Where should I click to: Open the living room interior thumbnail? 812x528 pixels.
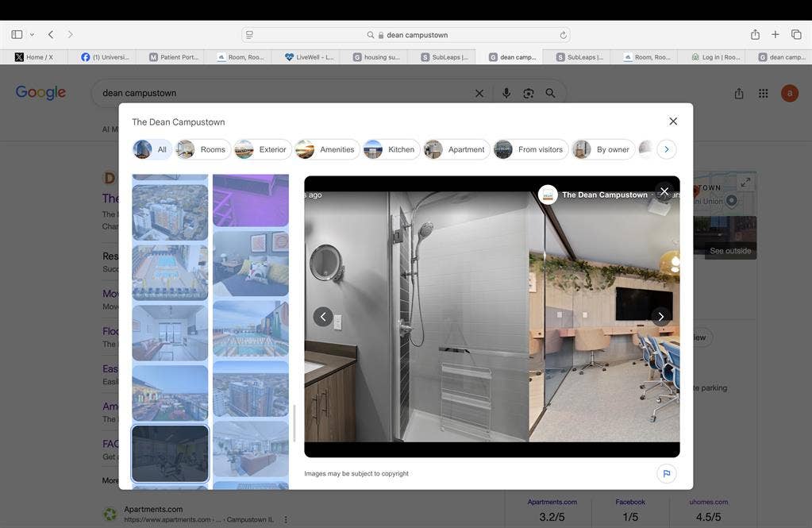[170, 333]
